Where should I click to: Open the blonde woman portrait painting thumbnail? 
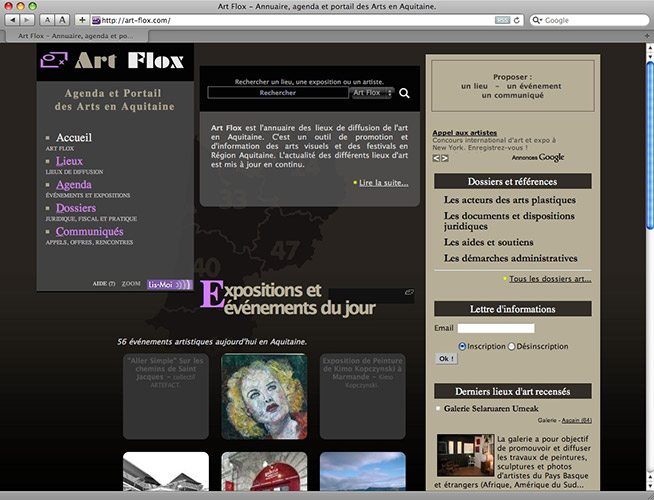tap(264, 396)
